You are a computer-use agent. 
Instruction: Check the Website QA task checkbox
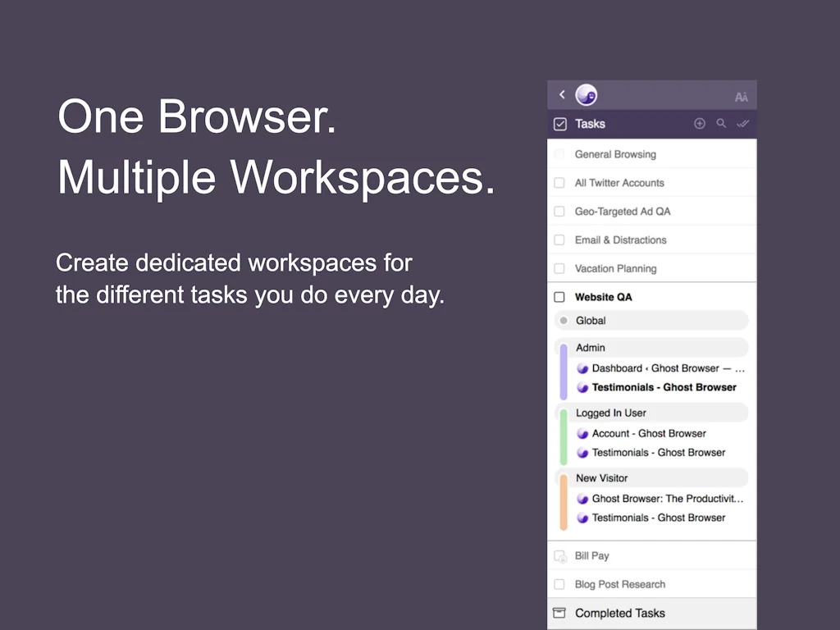click(x=559, y=297)
